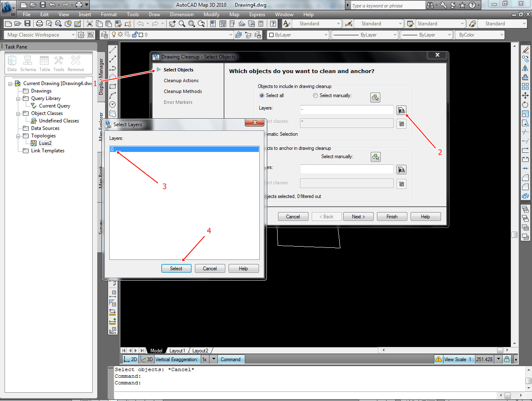This screenshot has height=401, width=532.
Task: Click the Layer Properties Manager icon
Action: click(104, 35)
